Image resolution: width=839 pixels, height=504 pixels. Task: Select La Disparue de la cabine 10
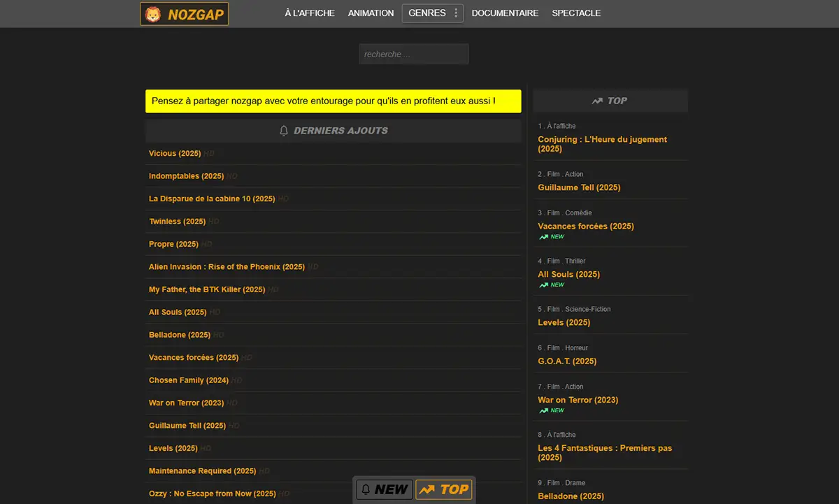tap(212, 199)
